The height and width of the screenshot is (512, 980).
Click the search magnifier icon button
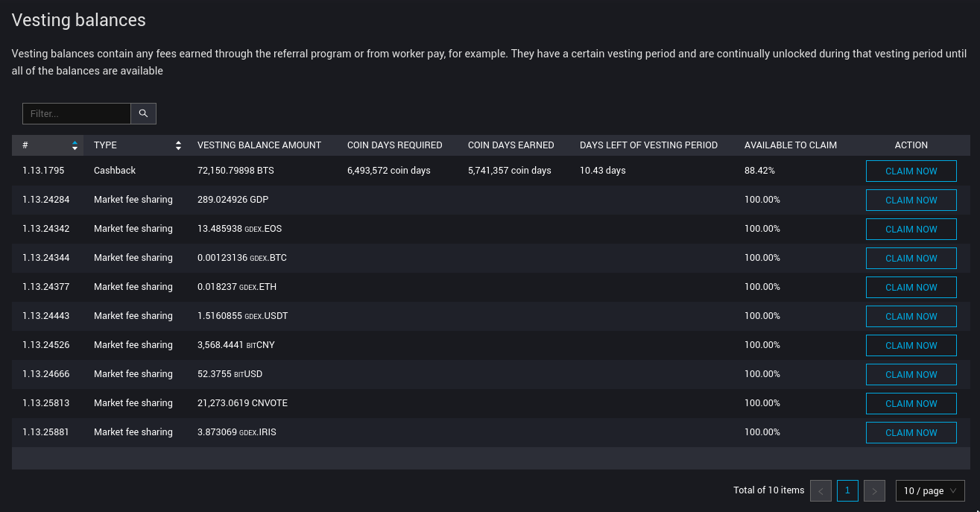[143, 114]
